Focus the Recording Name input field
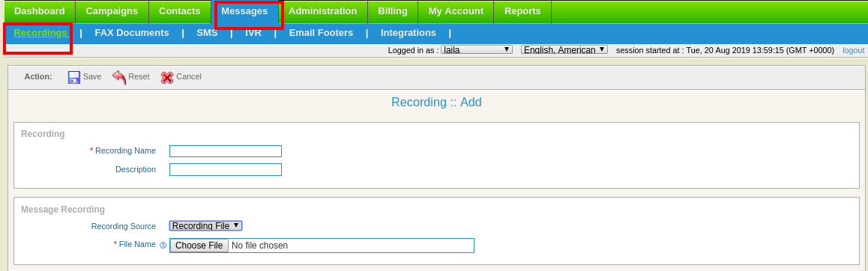 coord(226,151)
